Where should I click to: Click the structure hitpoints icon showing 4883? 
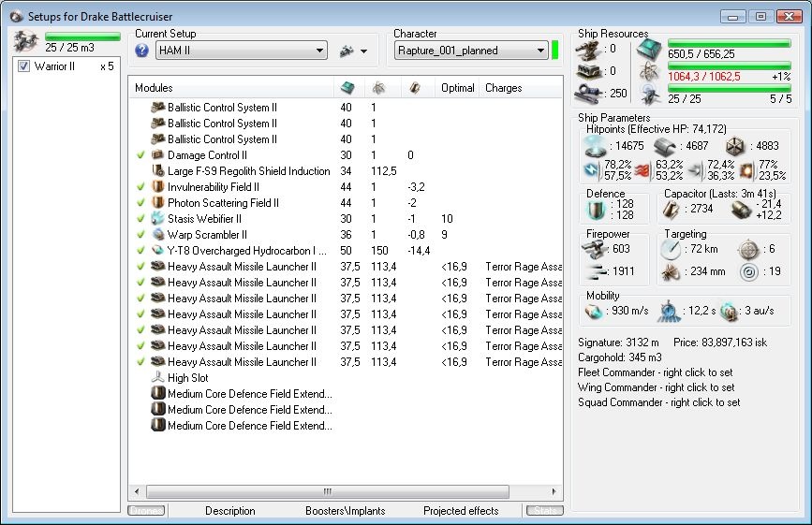click(735, 147)
